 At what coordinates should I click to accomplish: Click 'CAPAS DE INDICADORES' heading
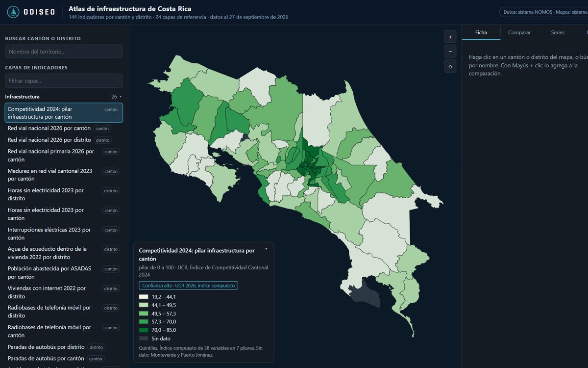point(36,68)
